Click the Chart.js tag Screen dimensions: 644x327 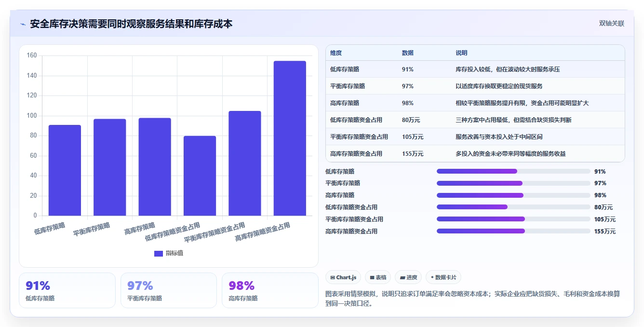click(x=343, y=277)
